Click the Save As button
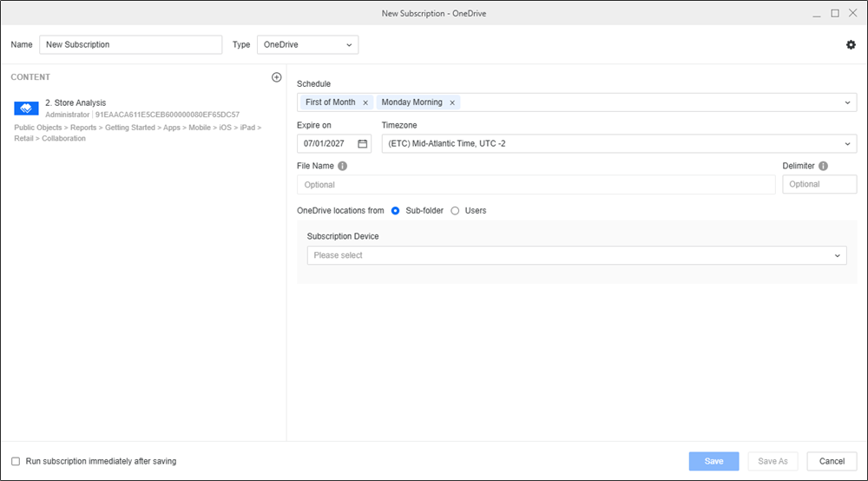868x481 pixels. coord(773,461)
